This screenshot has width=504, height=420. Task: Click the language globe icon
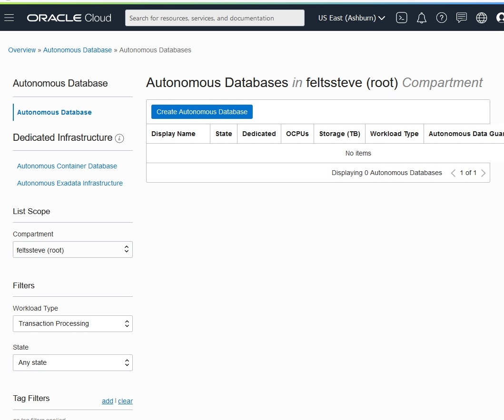pyautogui.click(x=482, y=18)
